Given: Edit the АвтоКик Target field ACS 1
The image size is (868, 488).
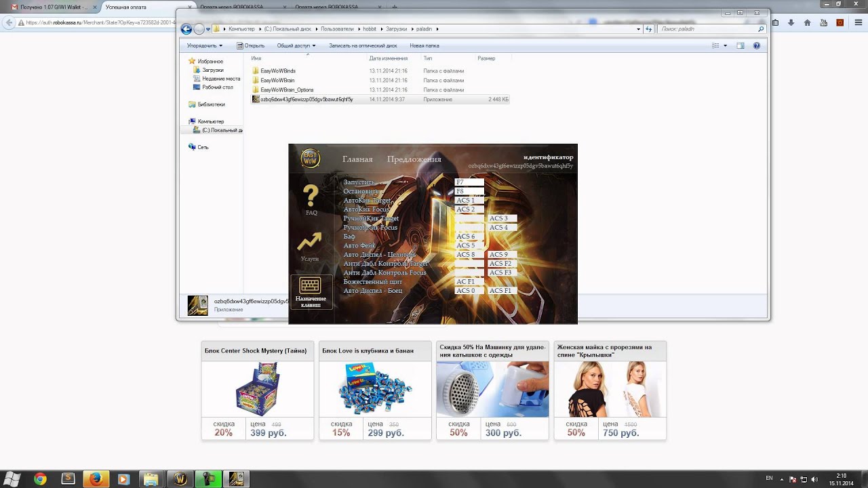Looking at the screenshot, I should pos(469,201).
